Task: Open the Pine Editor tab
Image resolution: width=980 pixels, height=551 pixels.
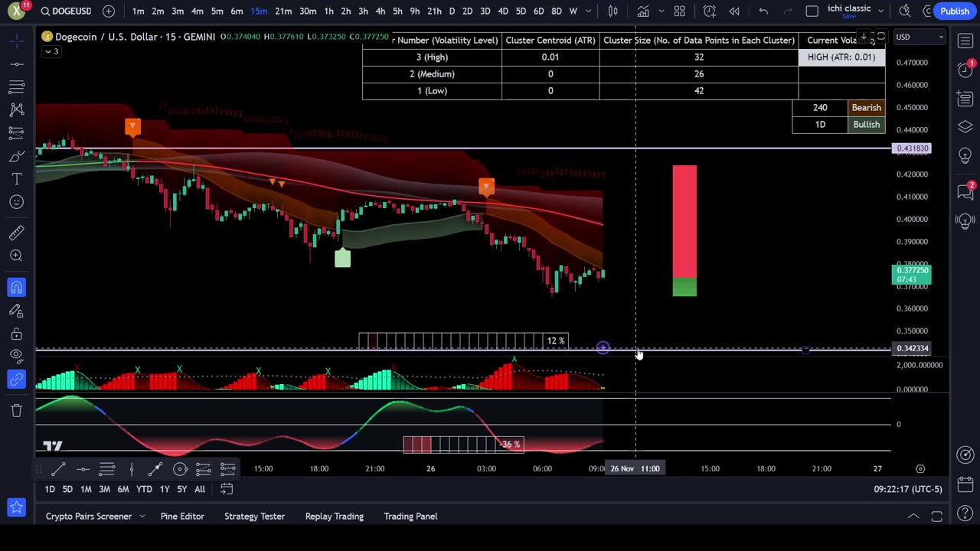Action: (182, 517)
